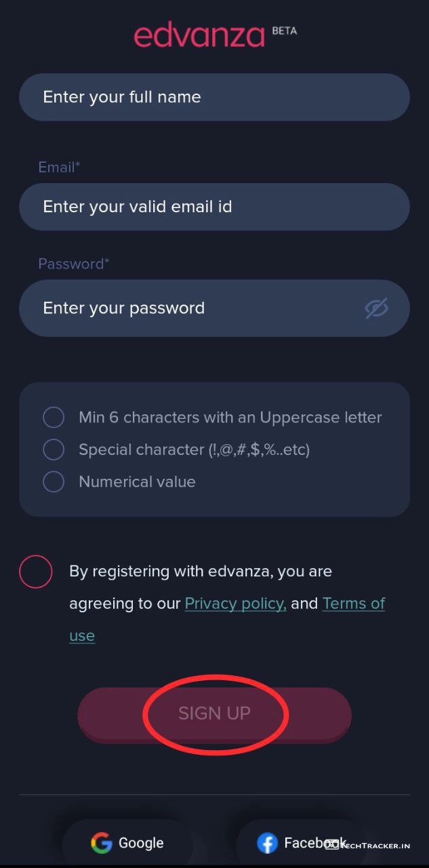Sign up with Google button
429x868 pixels.
127,843
